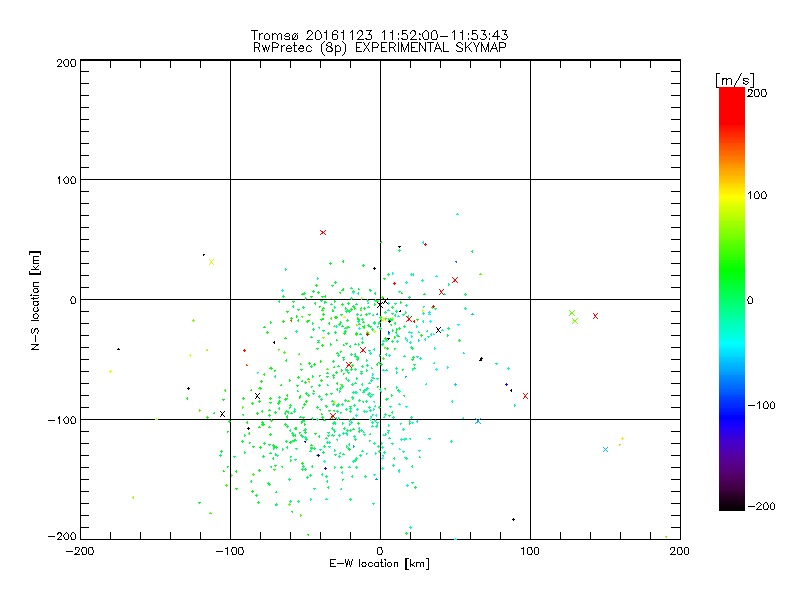Click the E-W axis tick label "200"
This screenshot has width=800, height=600.
point(680,551)
